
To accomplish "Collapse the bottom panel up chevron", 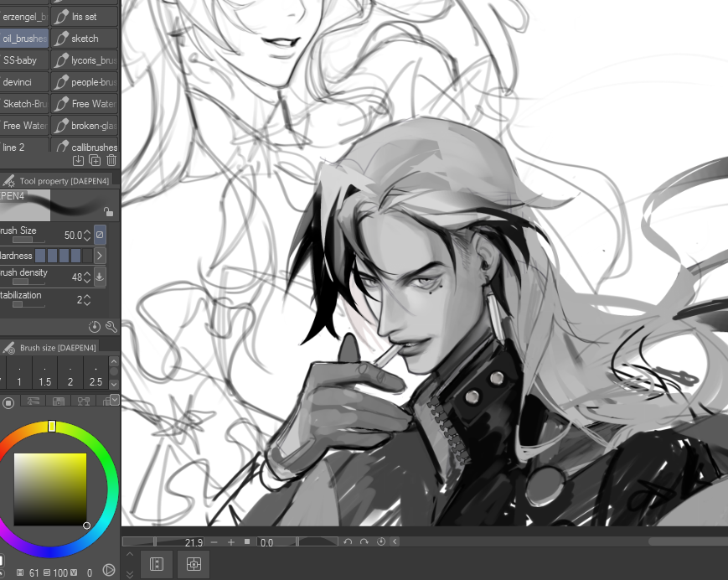I will [x=130, y=554].
